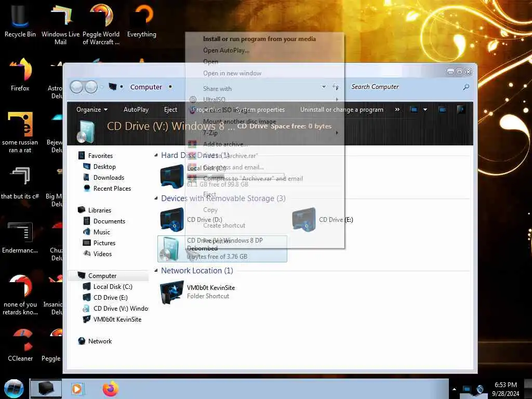Launch CCleaner from the desktop
532x399 pixels.
click(x=20, y=345)
